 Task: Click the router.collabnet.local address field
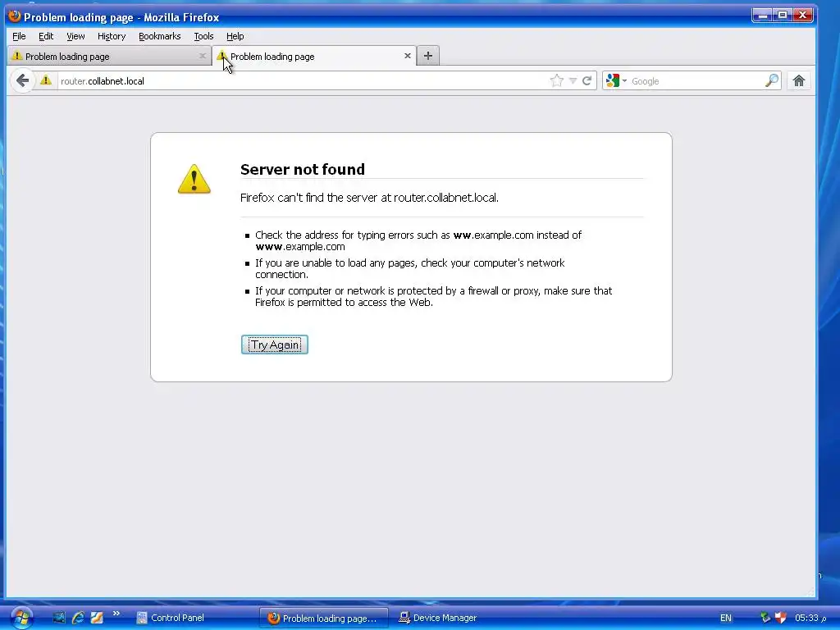tap(303, 81)
